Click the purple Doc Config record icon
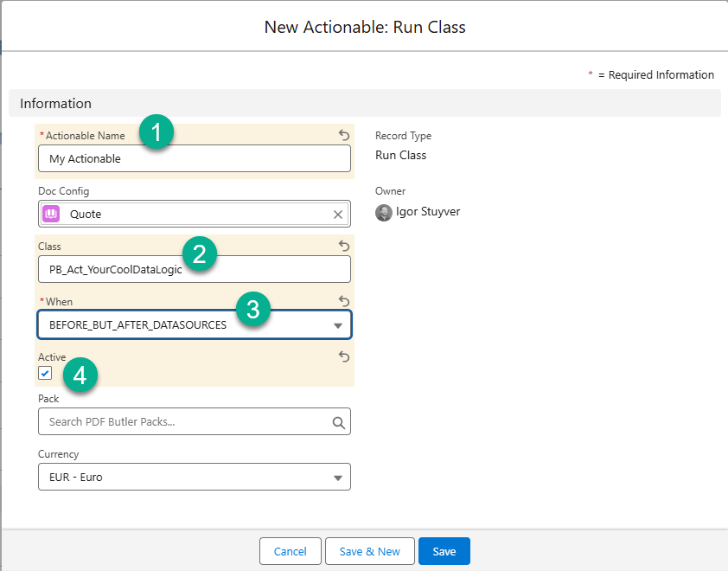This screenshot has height=571, width=728. tap(51, 215)
